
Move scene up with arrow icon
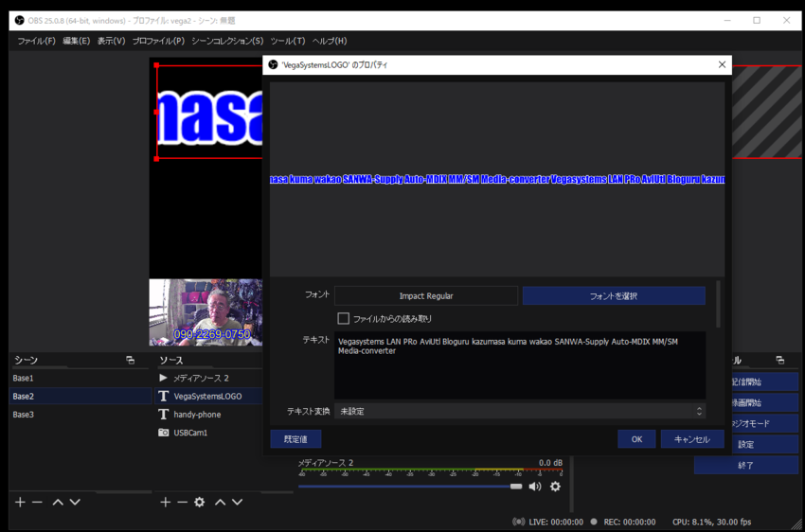(58, 503)
